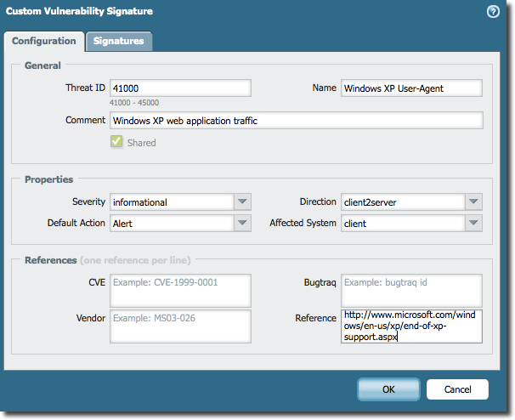Click the Severity value 'informational'
Screen dimensions: 515x420
(140, 202)
